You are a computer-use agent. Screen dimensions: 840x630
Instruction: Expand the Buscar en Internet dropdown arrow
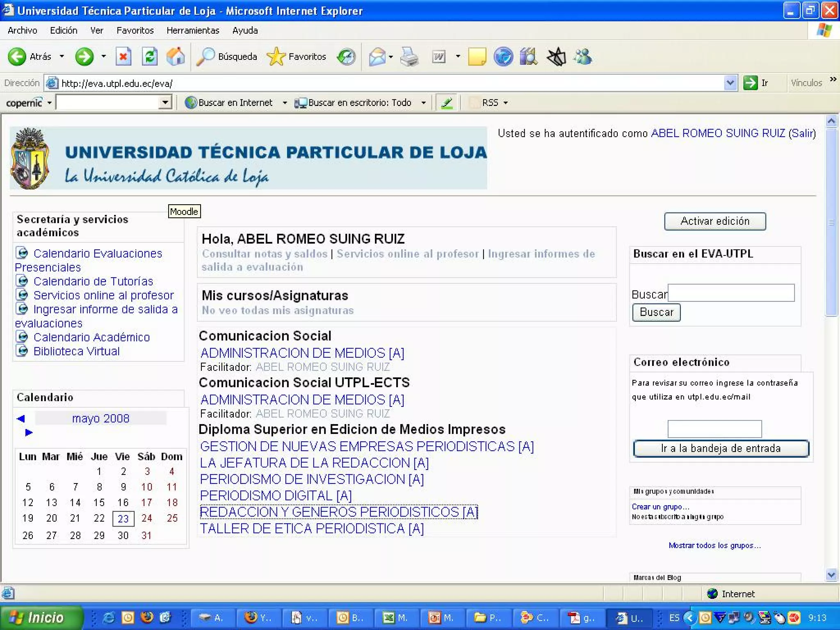[285, 103]
